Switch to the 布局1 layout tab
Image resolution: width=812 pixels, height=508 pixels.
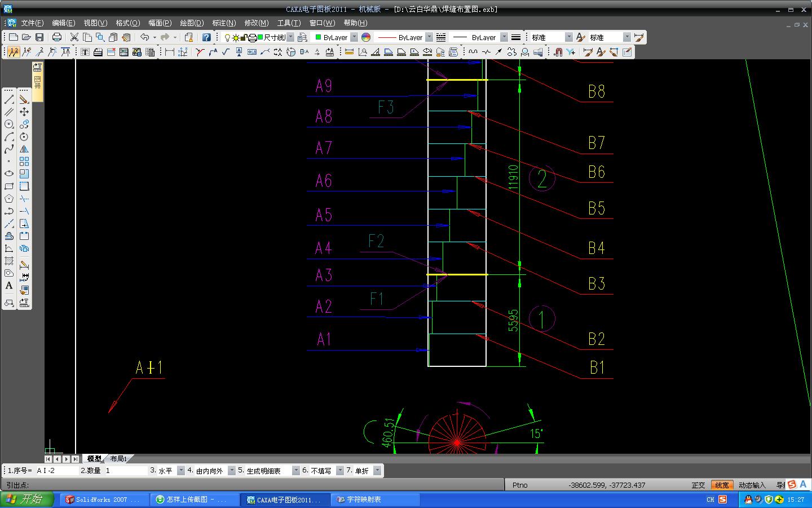[118, 459]
